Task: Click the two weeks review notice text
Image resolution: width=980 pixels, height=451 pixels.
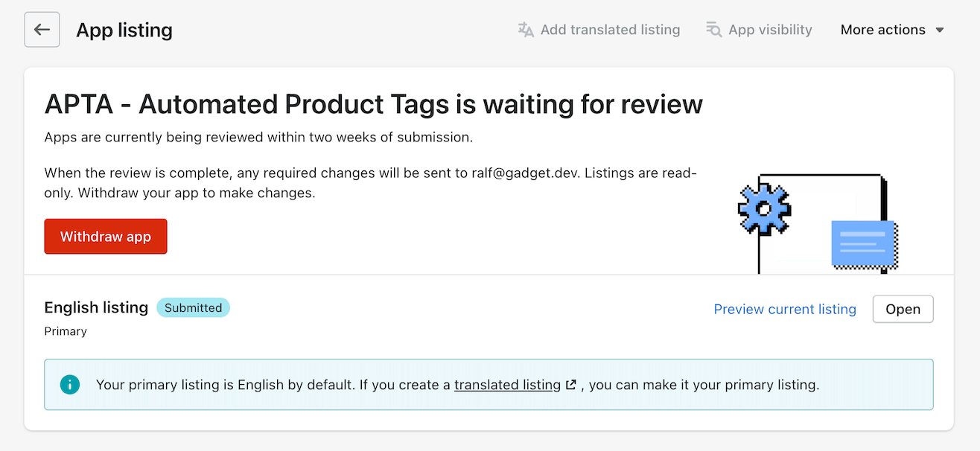Action: [x=258, y=138]
